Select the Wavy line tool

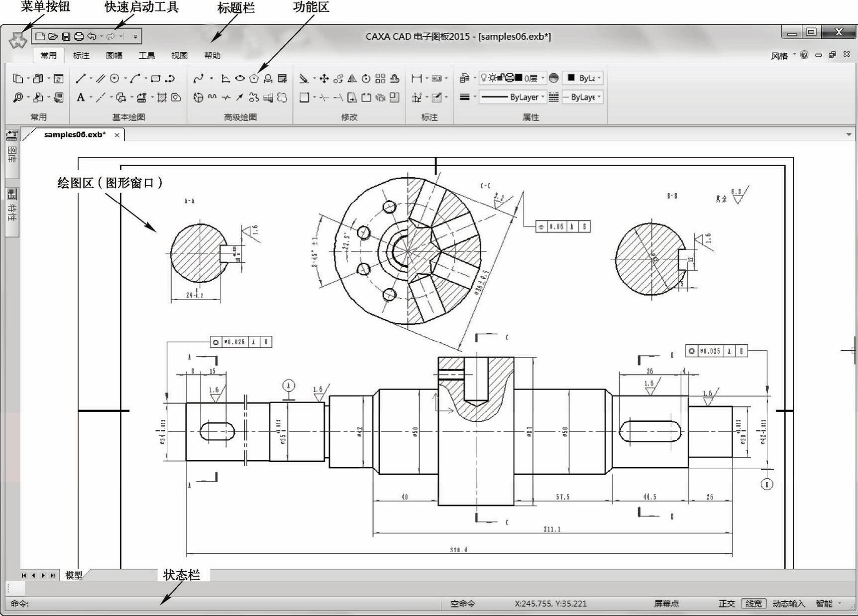coord(212,98)
